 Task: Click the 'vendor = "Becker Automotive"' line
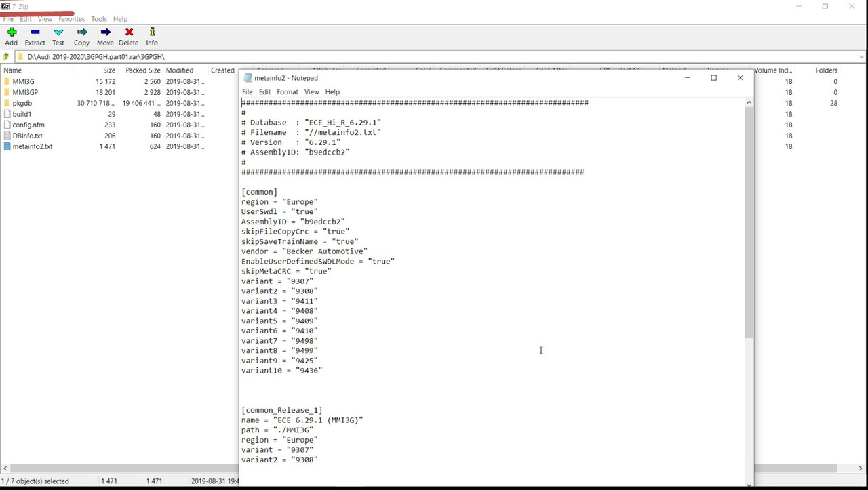[304, 251]
